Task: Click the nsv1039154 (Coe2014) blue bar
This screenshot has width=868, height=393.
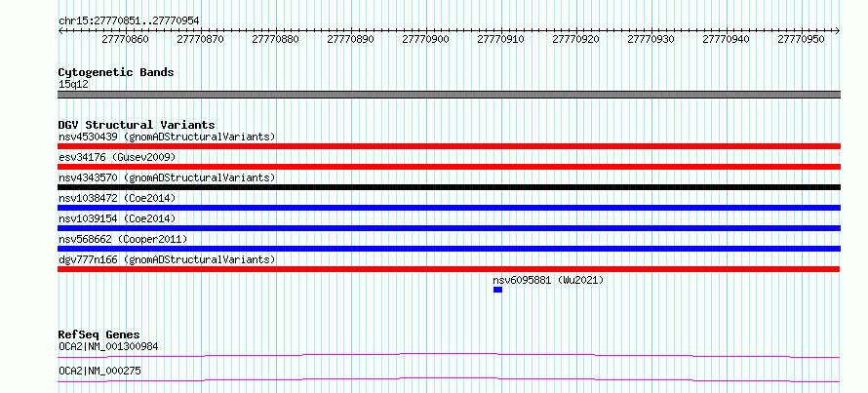Action: pyautogui.click(x=449, y=228)
